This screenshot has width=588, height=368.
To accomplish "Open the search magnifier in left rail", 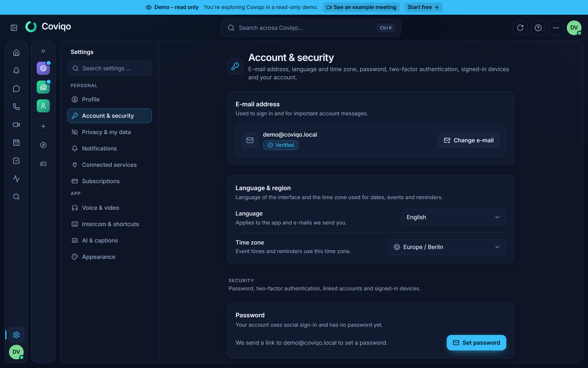I will 16,197.
